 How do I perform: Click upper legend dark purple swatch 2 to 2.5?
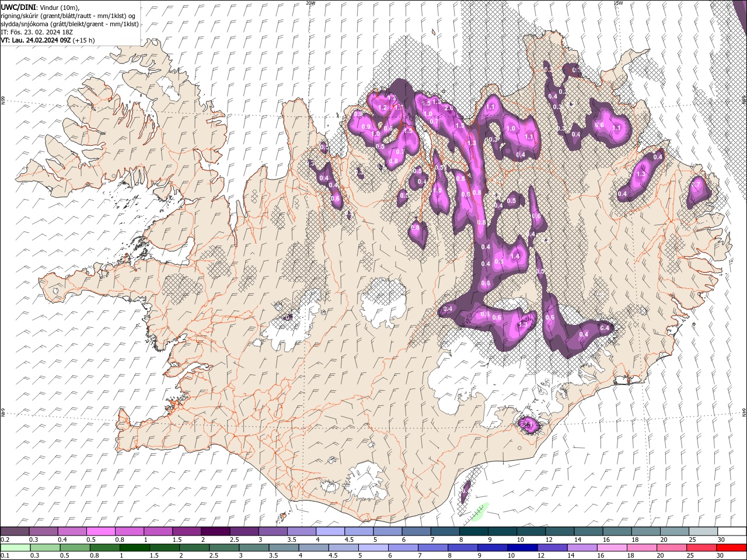215,531
